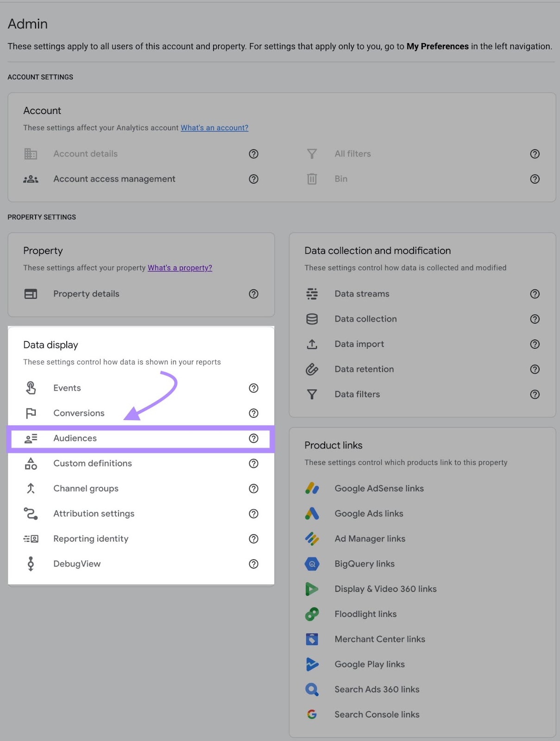This screenshot has height=741, width=560.
Task: Click the Audiences person-list icon
Action: tap(31, 438)
